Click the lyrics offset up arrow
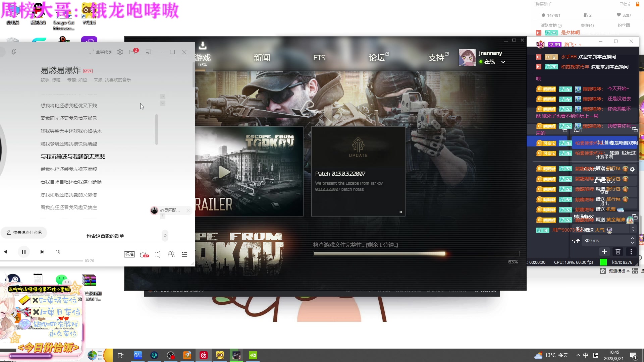 [x=163, y=97]
